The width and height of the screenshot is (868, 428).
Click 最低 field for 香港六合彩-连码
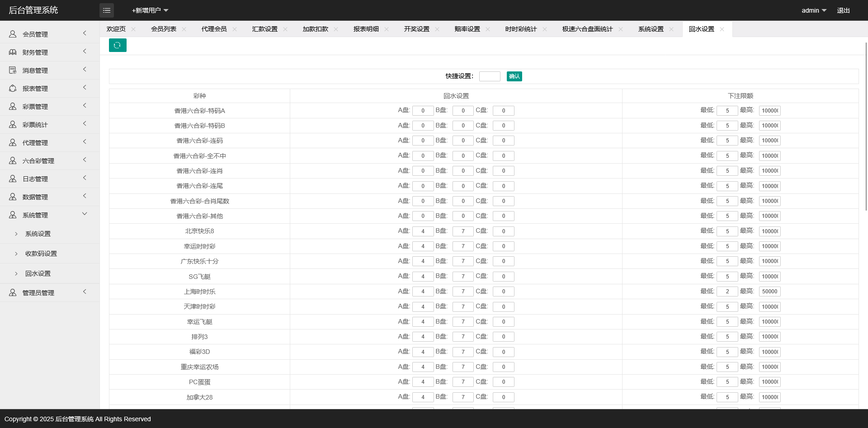[x=727, y=141]
